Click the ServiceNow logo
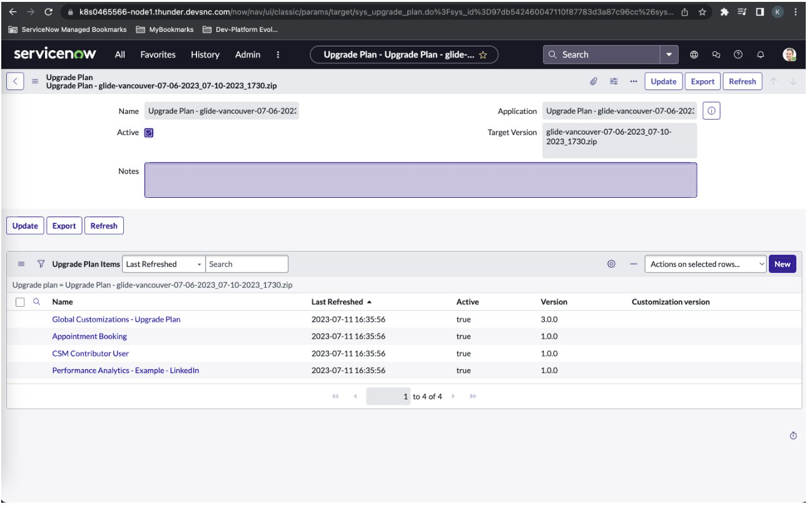This screenshot has width=812, height=507. point(55,54)
